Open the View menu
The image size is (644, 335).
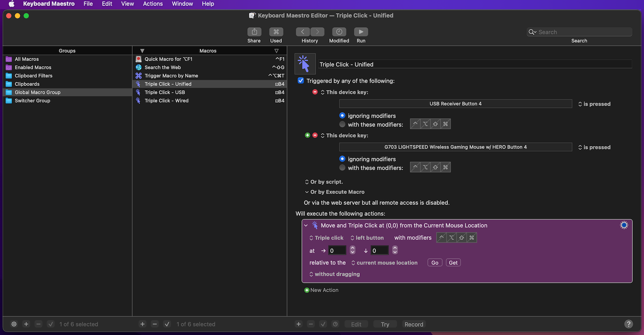(128, 4)
